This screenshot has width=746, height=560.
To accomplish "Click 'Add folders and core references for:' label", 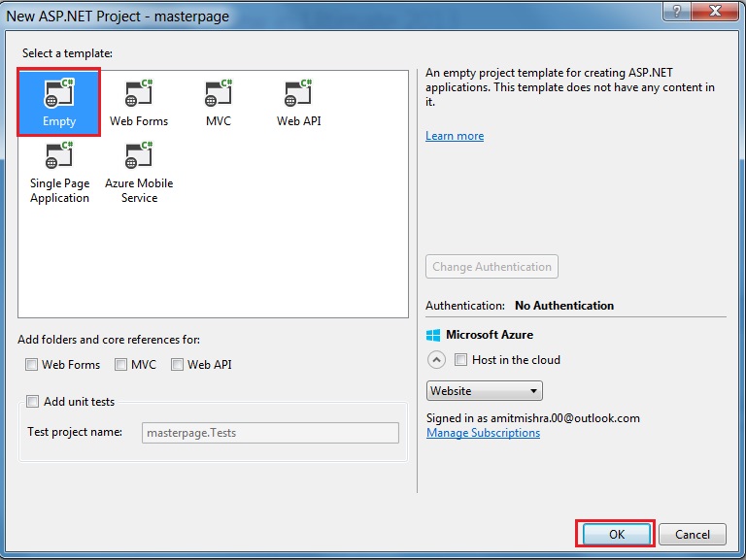I will [x=109, y=340].
